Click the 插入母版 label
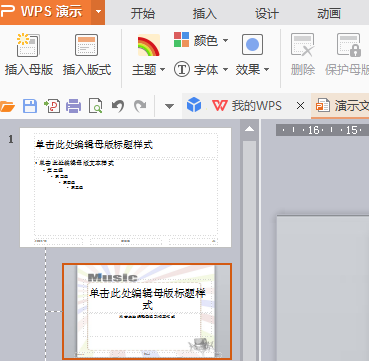This screenshot has width=369, height=361. tap(29, 70)
